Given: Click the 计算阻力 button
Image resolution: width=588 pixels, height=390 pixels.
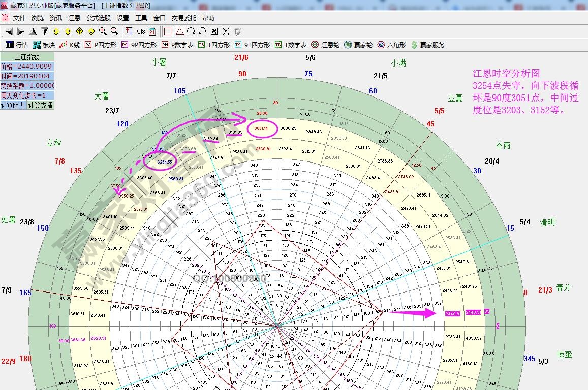Looking at the screenshot, I should tap(13, 105).
